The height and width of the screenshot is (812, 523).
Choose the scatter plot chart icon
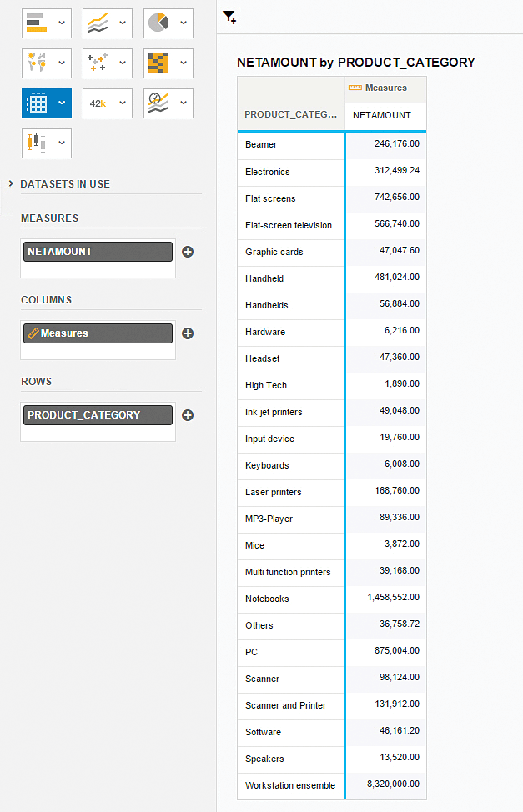(x=98, y=63)
